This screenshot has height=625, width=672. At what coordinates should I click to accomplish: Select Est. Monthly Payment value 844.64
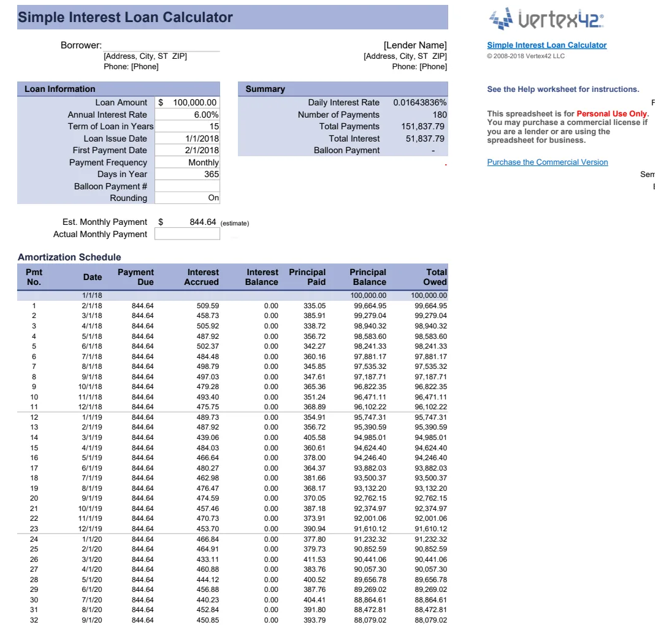[x=203, y=222]
